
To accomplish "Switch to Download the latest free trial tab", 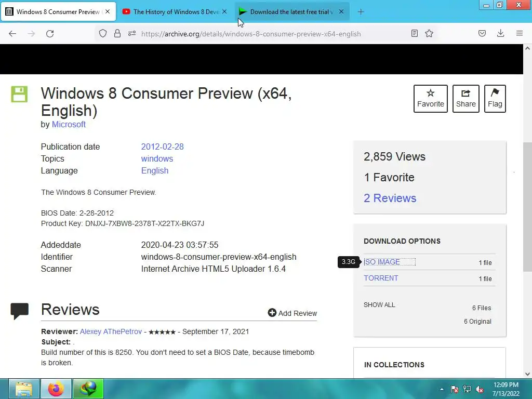I will 292,12.
